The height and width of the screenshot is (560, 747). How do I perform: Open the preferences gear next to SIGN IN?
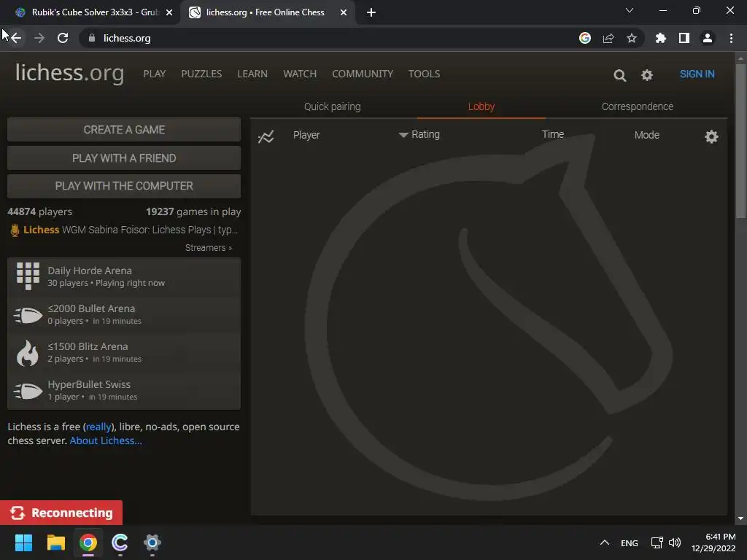(646, 75)
